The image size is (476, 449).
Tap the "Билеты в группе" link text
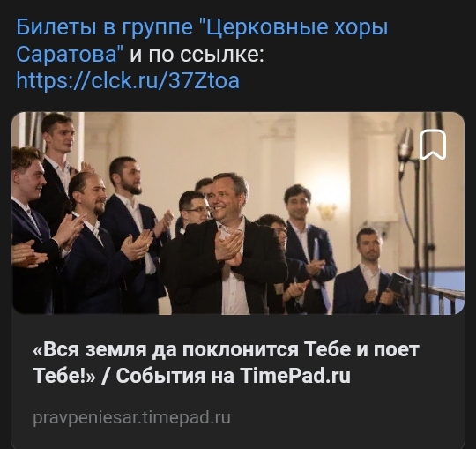point(104,27)
